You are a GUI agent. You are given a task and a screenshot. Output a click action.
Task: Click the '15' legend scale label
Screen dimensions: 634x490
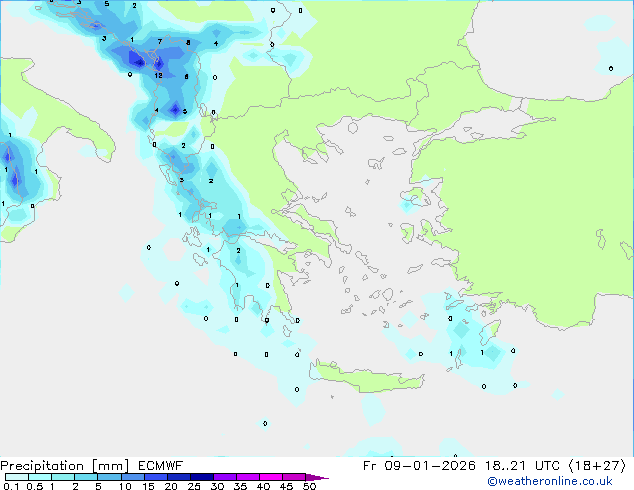tap(148, 486)
